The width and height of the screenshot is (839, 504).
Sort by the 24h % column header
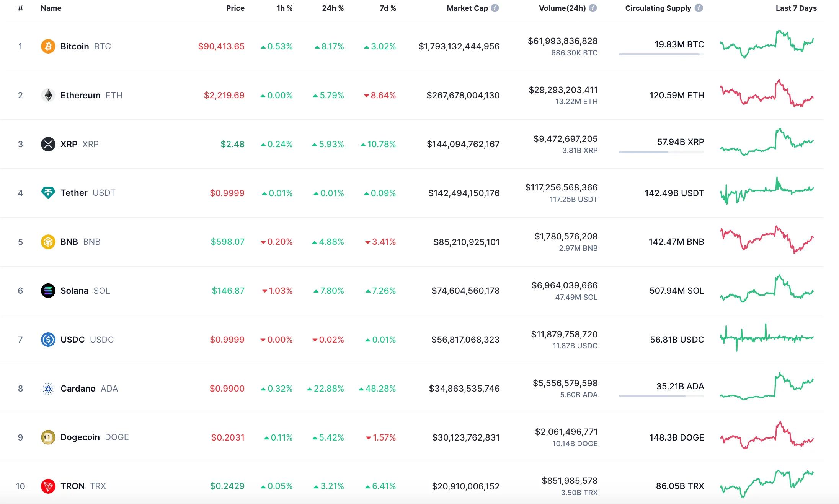coord(333,8)
